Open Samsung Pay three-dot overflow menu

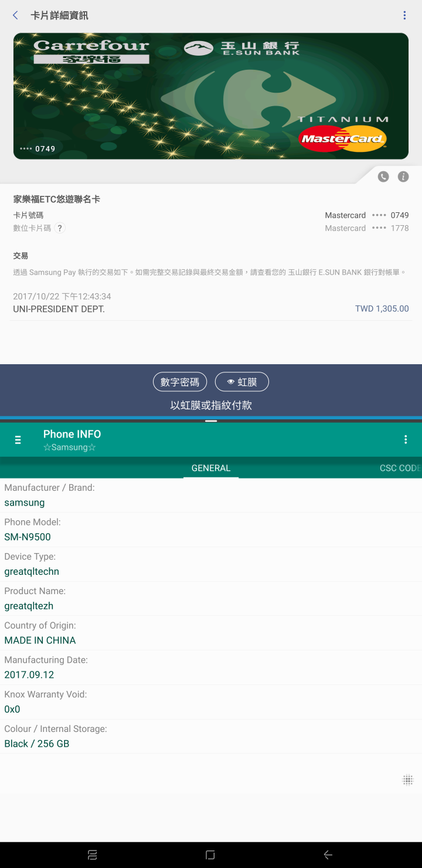[404, 15]
